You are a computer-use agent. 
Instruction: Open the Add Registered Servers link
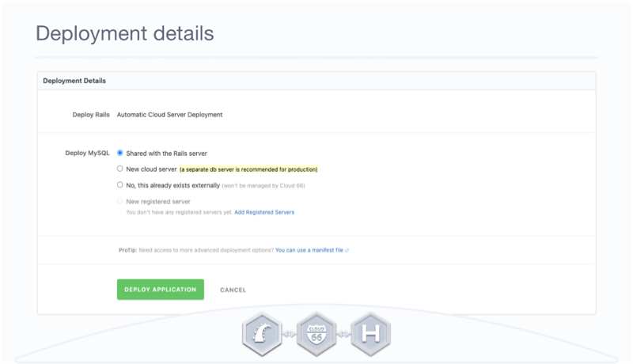coord(264,212)
